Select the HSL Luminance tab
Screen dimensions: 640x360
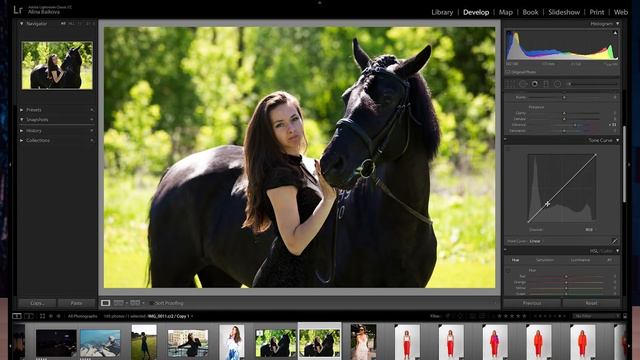(x=580, y=260)
